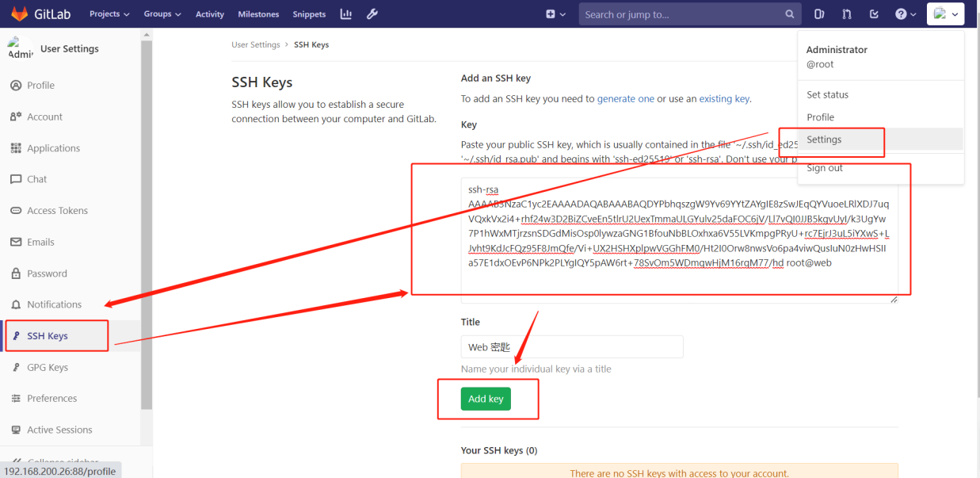The width and height of the screenshot is (980, 478).
Task: Select Settings in user menu
Action: tap(824, 139)
